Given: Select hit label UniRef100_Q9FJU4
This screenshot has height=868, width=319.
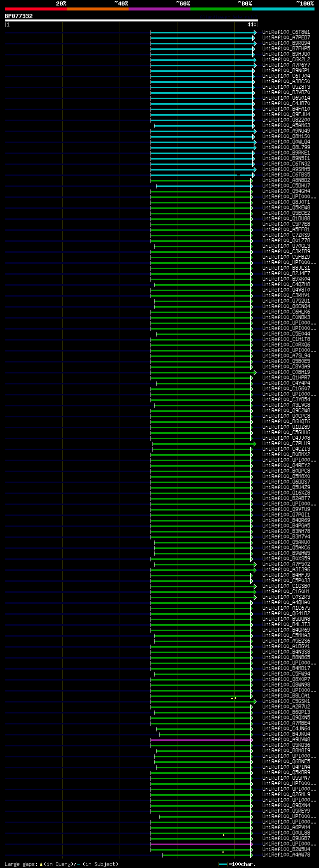Looking at the screenshot, I should (x=286, y=115).
